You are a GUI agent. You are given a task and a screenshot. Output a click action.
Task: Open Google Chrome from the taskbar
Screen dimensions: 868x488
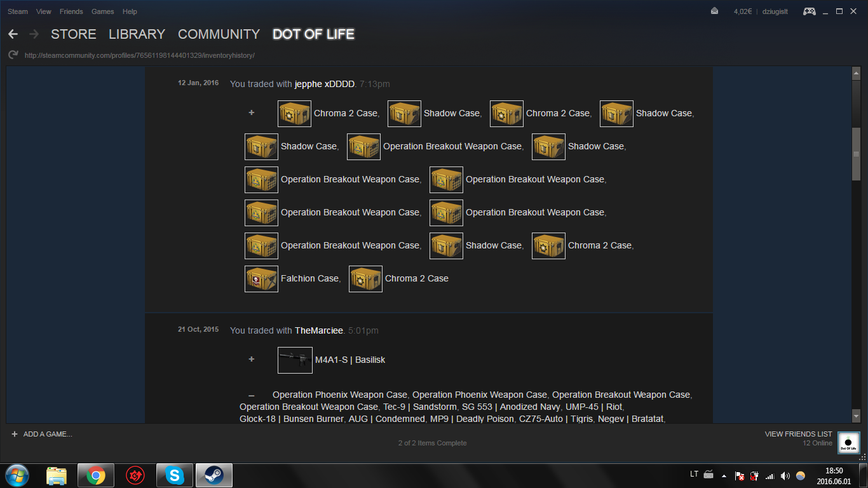(96, 475)
